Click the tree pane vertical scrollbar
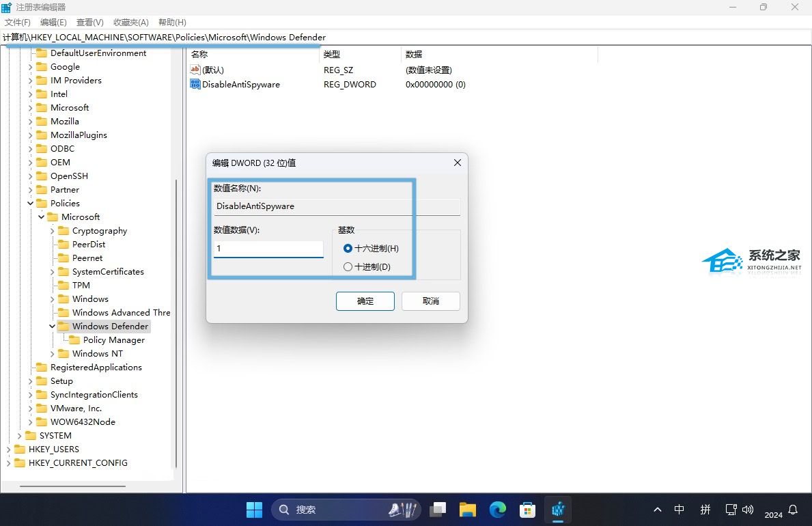 176,324
